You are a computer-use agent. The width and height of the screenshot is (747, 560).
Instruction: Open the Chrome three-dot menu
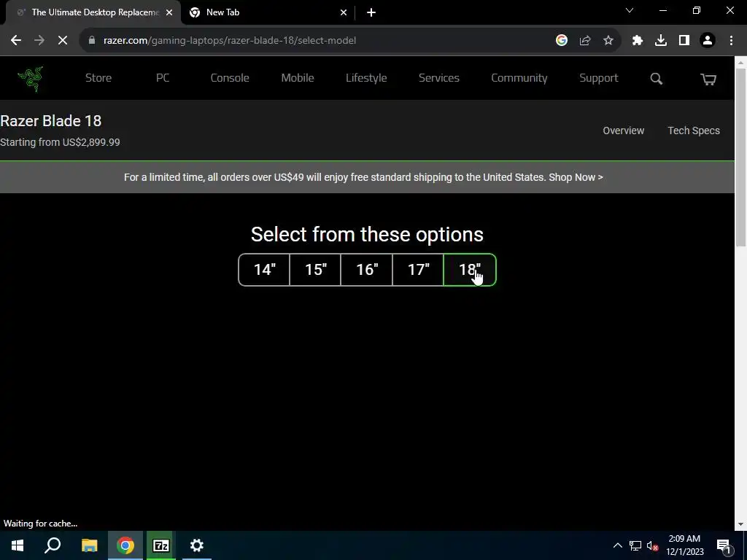point(731,41)
